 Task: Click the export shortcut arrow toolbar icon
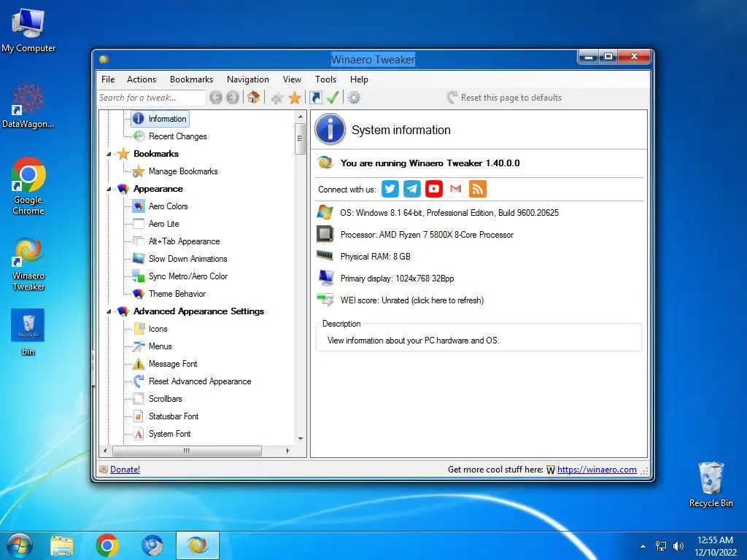point(315,98)
